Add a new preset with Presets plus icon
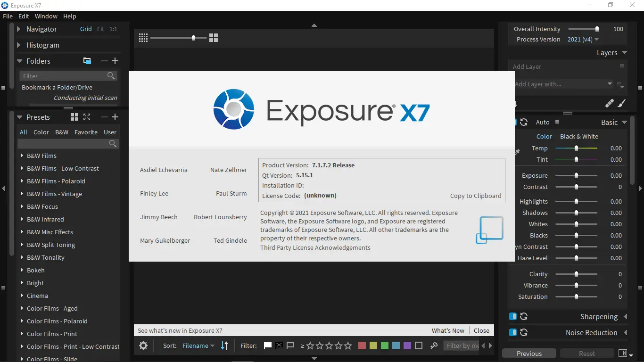 pyautogui.click(x=115, y=117)
